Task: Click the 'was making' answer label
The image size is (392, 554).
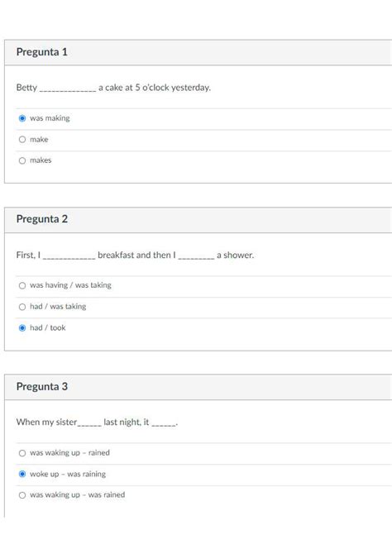Action: click(x=50, y=118)
